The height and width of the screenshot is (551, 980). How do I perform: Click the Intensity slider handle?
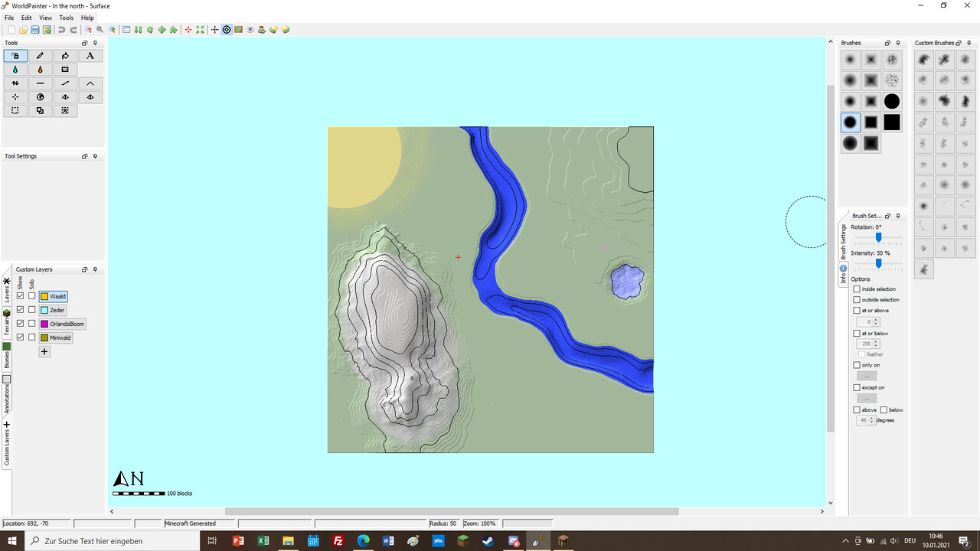coord(878,263)
